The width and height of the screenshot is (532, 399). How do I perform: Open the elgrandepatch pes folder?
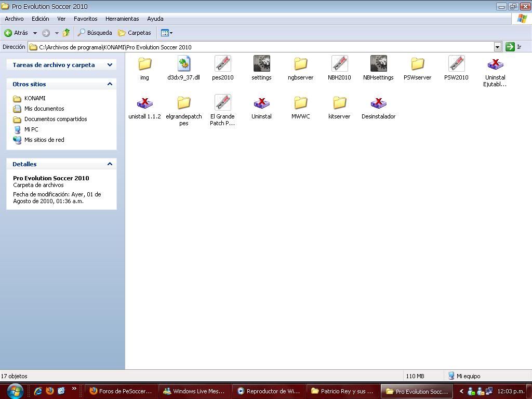click(183, 103)
